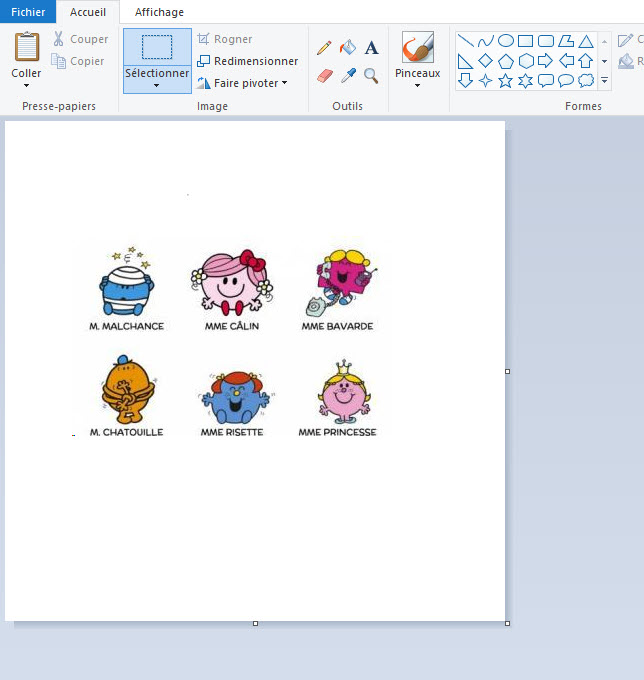
Task: Choose the Rounded rectangular callout shape
Action: pos(546,81)
